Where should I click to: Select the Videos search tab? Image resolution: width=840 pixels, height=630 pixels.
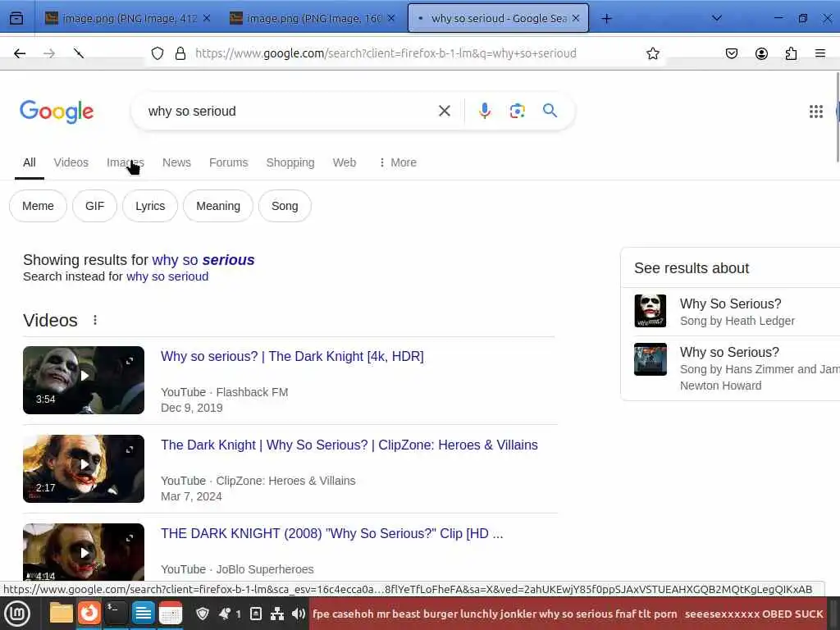71,162
